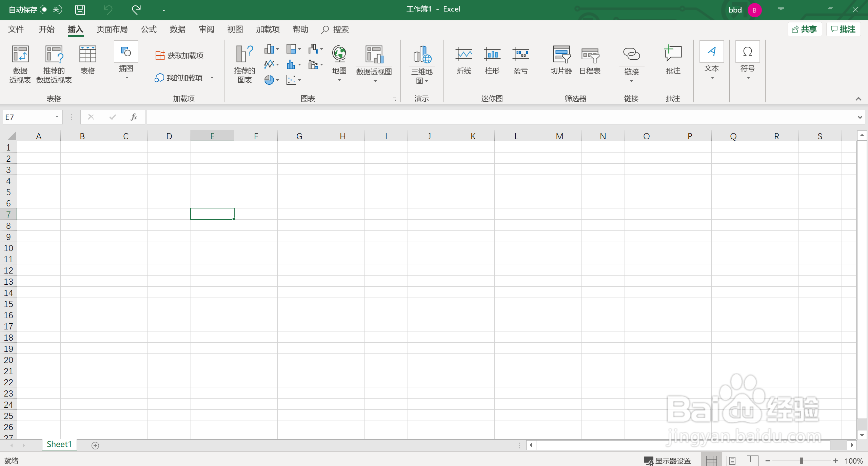Open Recommended Charts (推荐的图表)
The height and width of the screenshot is (466, 868).
click(x=244, y=54)
